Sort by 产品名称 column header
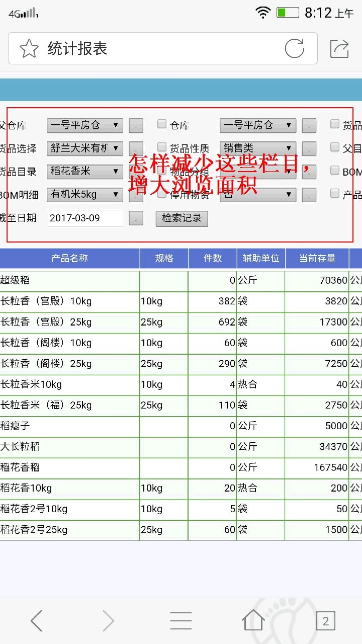 (x=69, y=258)
